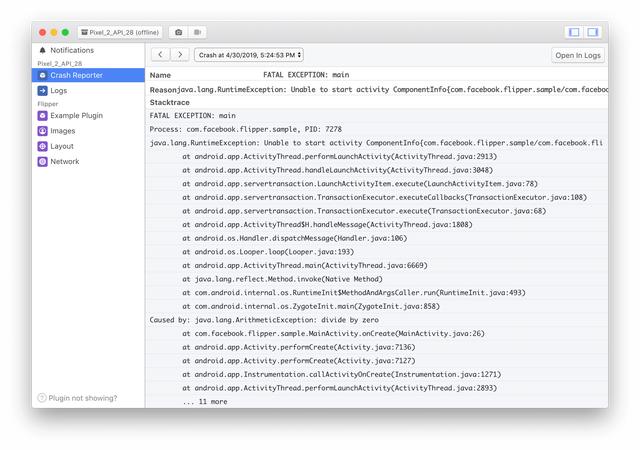This screenshot has width=640, height=450.
Task: Click the MainActivity.onCreate stack line
Action: click(x=333, y=333)
